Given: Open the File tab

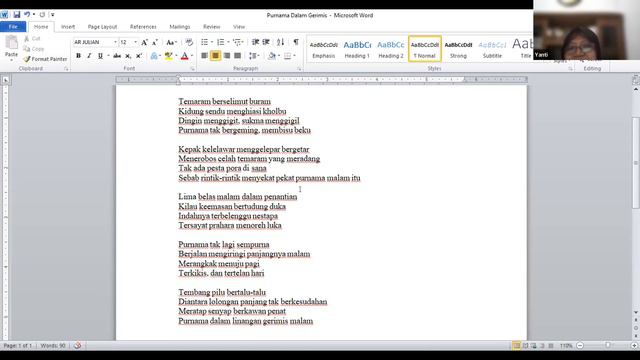Looking at the screenshot, I should pos(13,27).
